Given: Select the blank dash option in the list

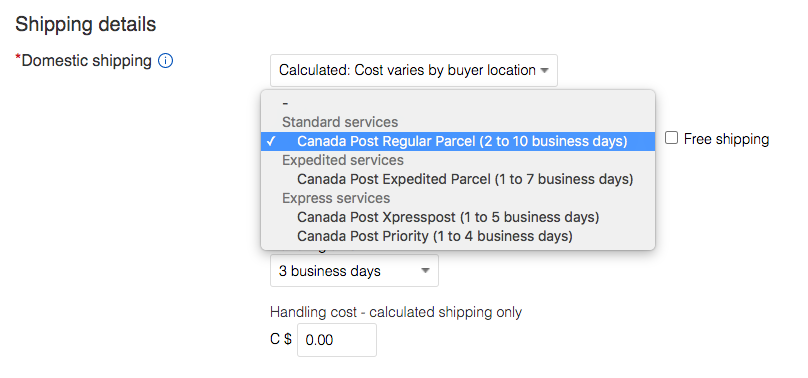Looking at the screenshot, I should click(458, 103).
